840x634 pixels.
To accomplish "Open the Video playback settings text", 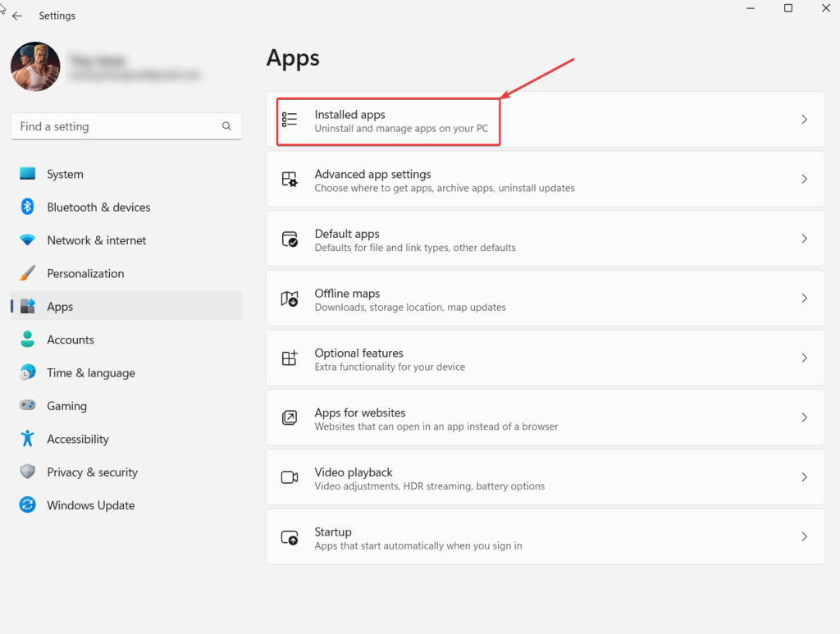I will point(354,472).
